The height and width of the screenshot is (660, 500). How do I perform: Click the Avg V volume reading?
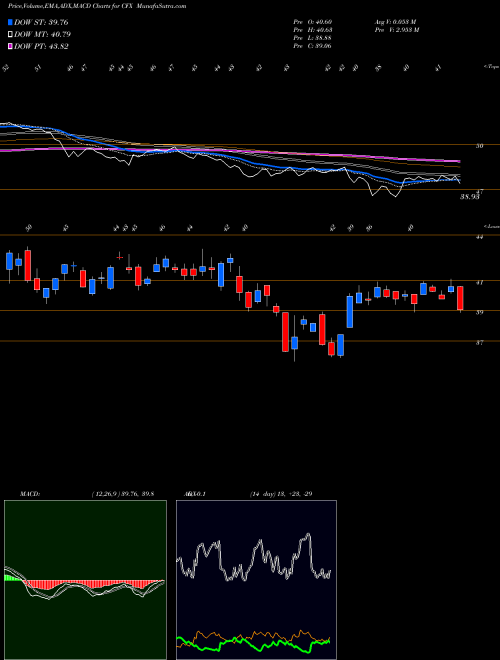[x=395, y=21]
